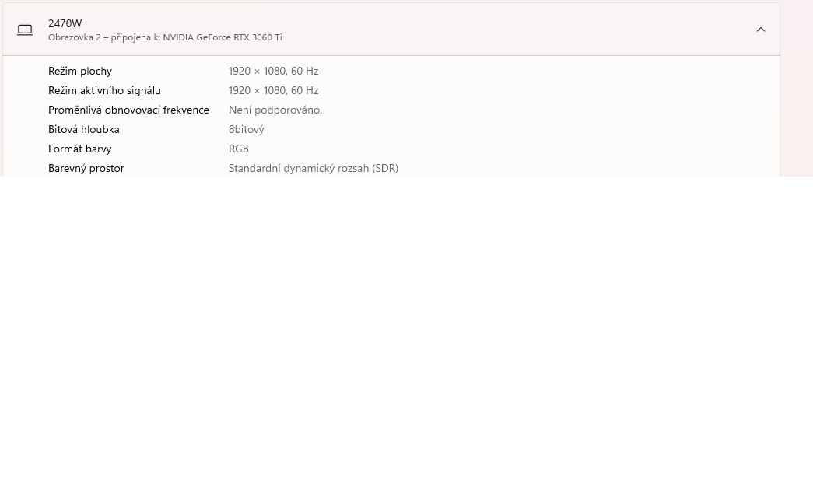This screenshot has width=813, height=504.
Task: Click the "Režim plochy" resolution value
Action: tap(273, 71)
